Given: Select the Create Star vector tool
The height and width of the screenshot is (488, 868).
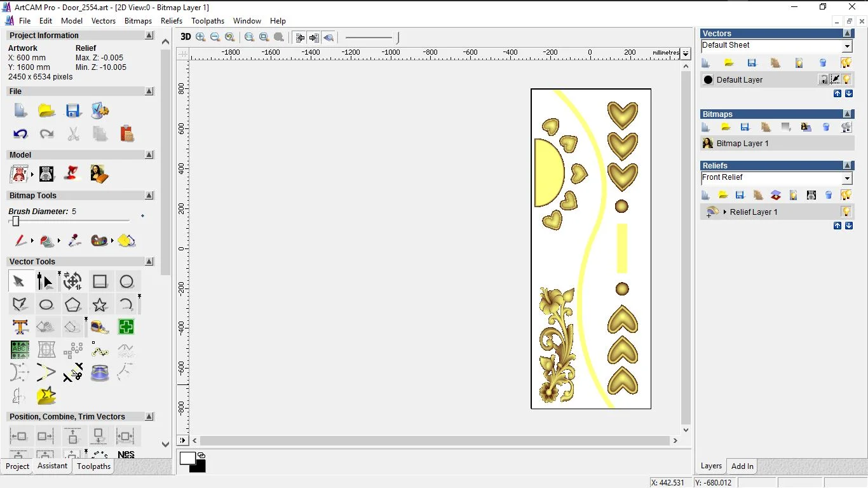Looking at the screenshot, I should click(x=100, y=304).
